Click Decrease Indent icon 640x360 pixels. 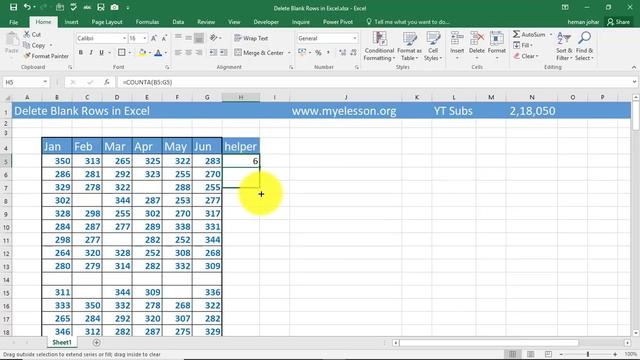click(213, 53)
